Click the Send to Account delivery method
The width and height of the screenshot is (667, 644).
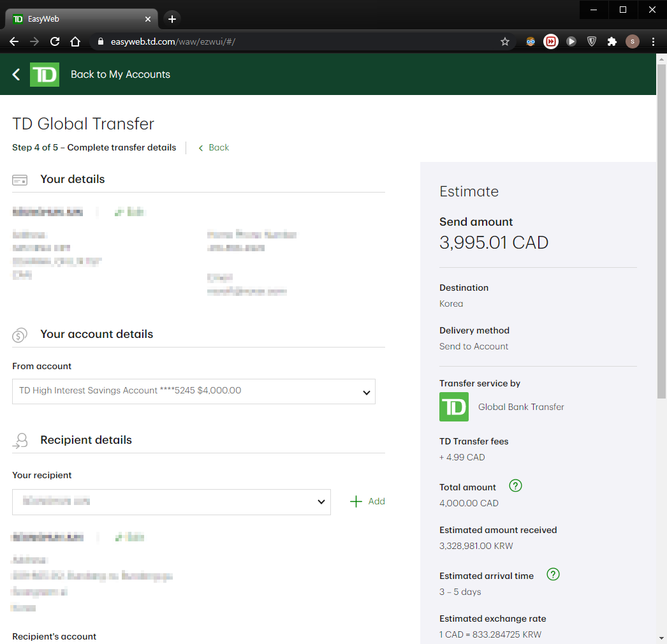(x=473, y=346)
